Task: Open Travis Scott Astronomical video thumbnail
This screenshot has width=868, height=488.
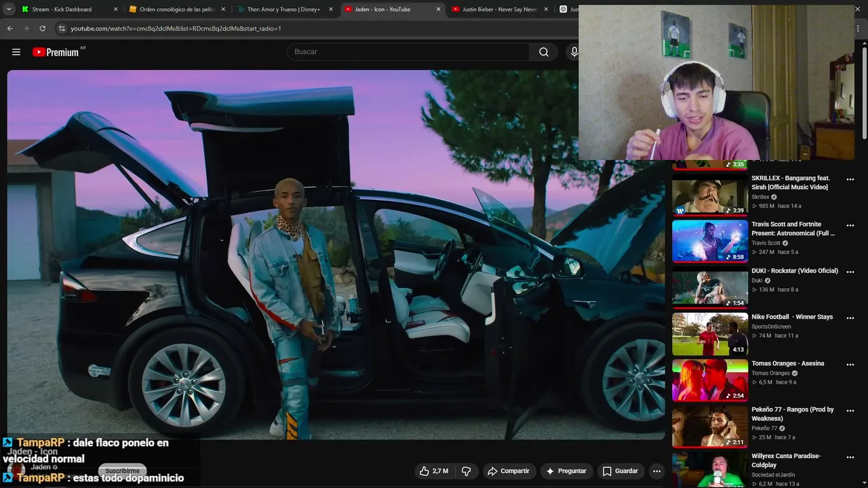Action: 710,241
